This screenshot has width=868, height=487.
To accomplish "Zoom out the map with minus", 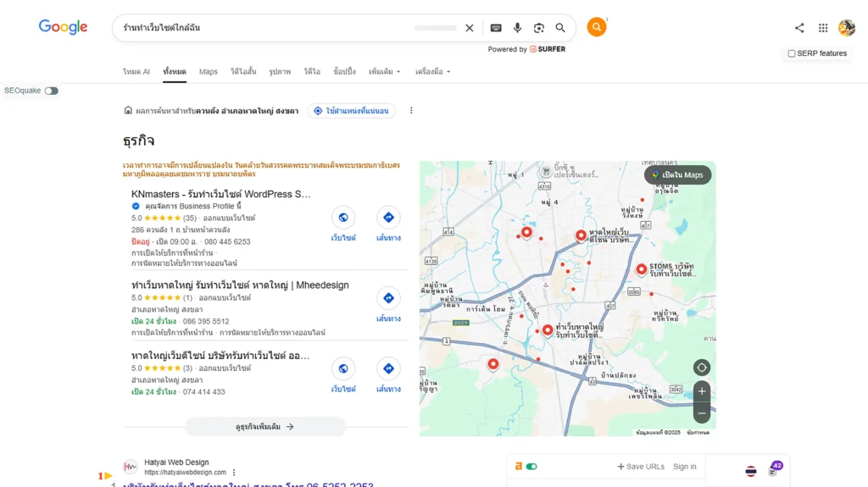I will (x=701, y=412).
